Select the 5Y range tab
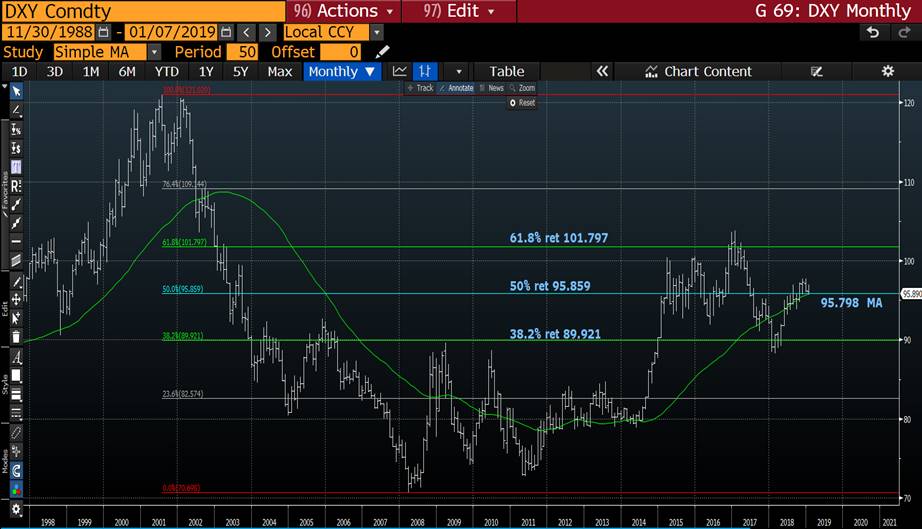The height and width of the screenshot is (529, 922). point(241,71)
